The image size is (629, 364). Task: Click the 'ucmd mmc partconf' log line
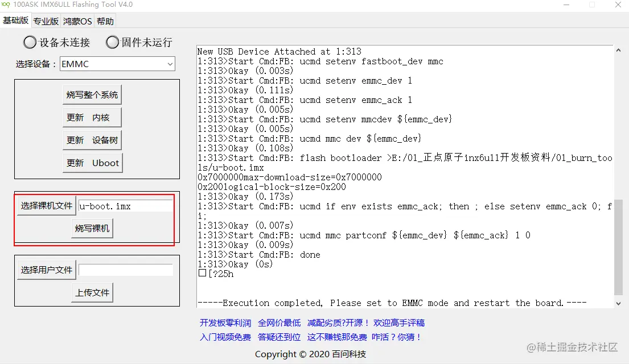(364, 235)
